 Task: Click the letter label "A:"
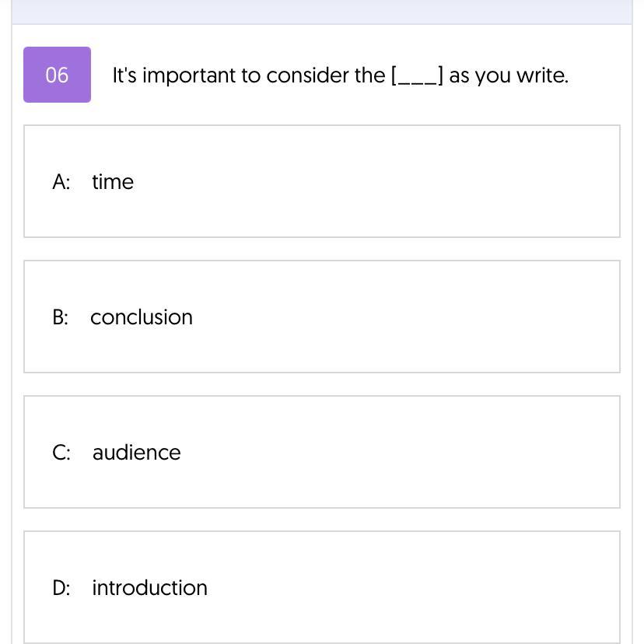click(x=61, y=182)
